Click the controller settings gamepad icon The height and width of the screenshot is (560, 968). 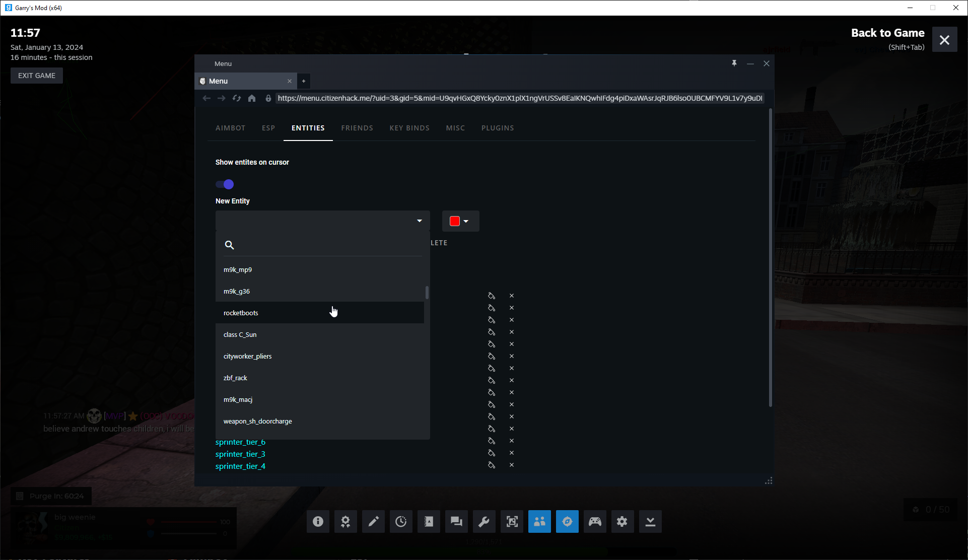click(x=595, y=522)
